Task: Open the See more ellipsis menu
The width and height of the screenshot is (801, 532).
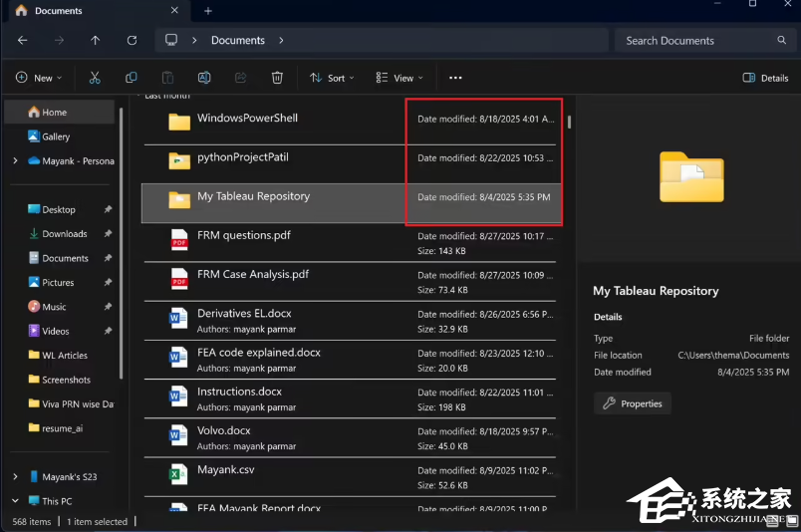Action: [455, 78]
